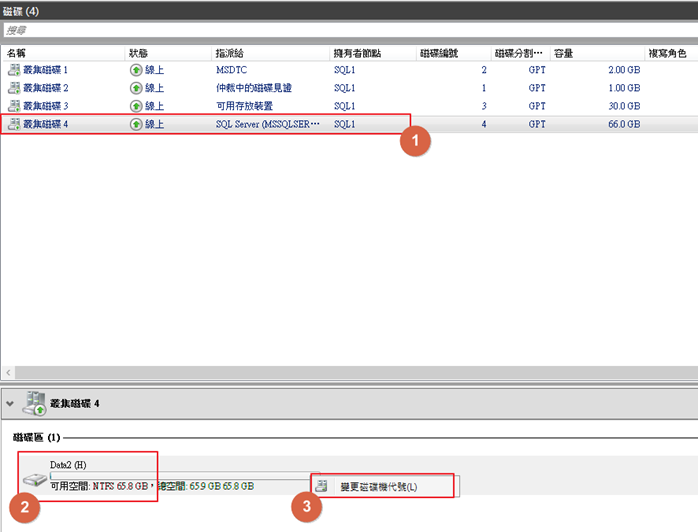Choose 變更磁碟機代號(L) menu entry
The height and width of the screenshot is (532, 698).
coord(378,487)
